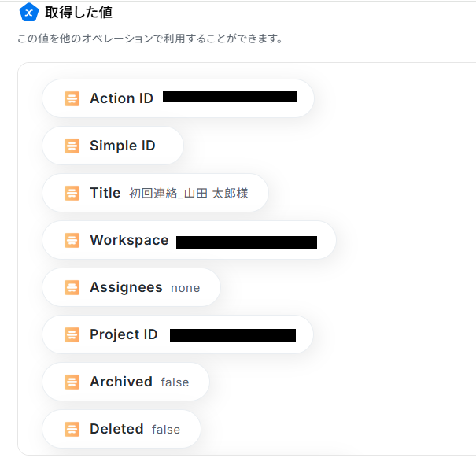
Task: Click the orange icon next to Assignees
Action: [72, 287]
